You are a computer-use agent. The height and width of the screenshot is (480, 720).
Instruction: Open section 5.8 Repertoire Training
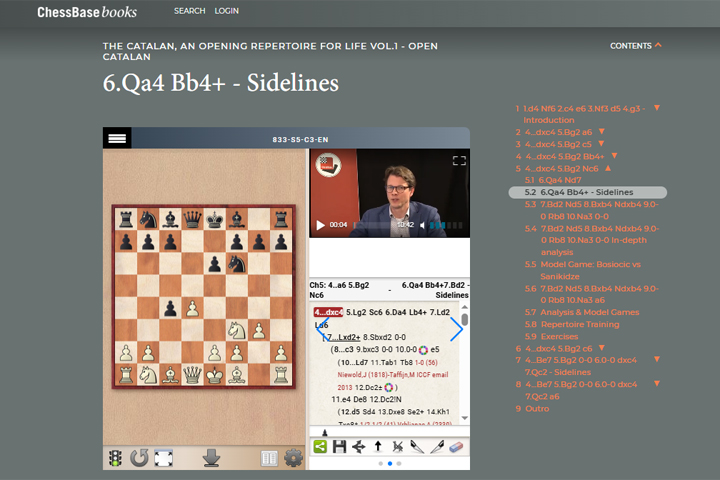tap(572, 324)
